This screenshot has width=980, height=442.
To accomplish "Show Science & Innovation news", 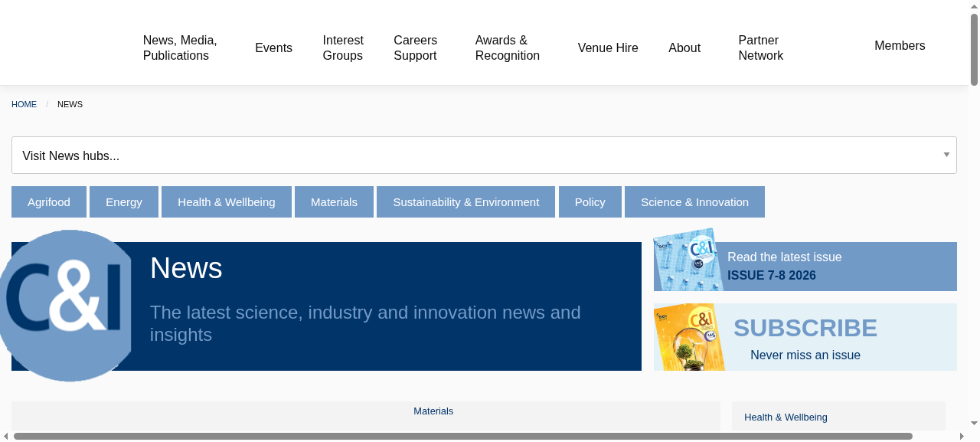I will click(694, 202).
